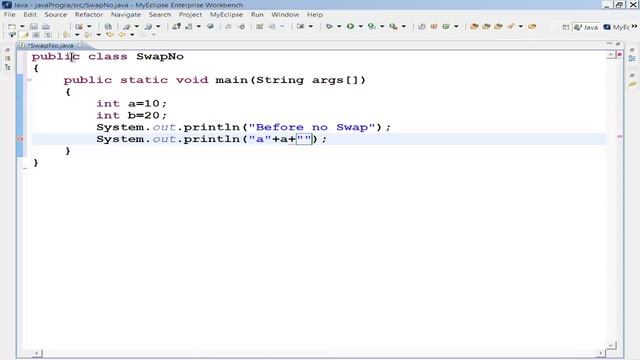Collapse the main method fold marker
Viewport: 640px width, 360px height.
[x=29, y=80]
